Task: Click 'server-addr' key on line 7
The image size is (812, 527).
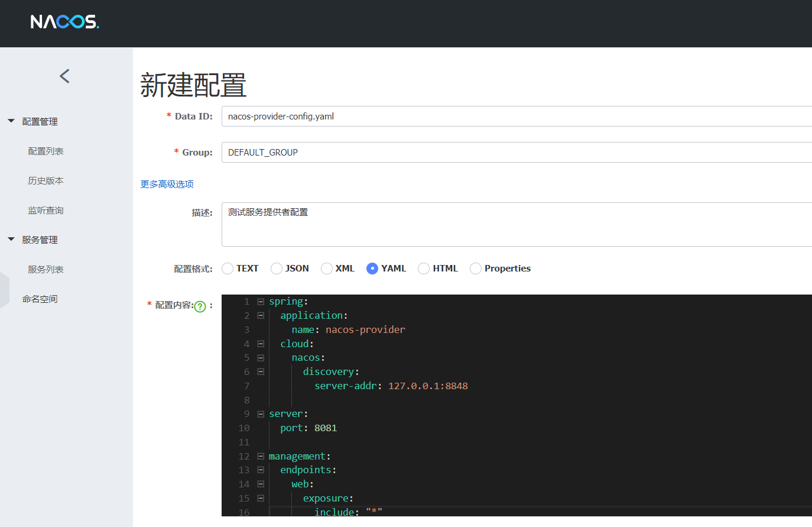Action: pos(345,386)
